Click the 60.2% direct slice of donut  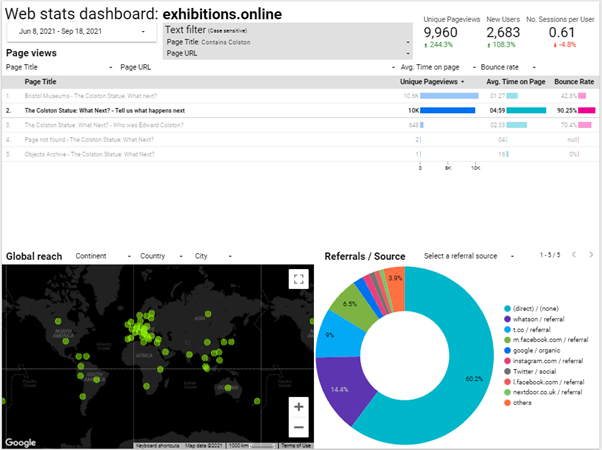[x=472, y=369]
